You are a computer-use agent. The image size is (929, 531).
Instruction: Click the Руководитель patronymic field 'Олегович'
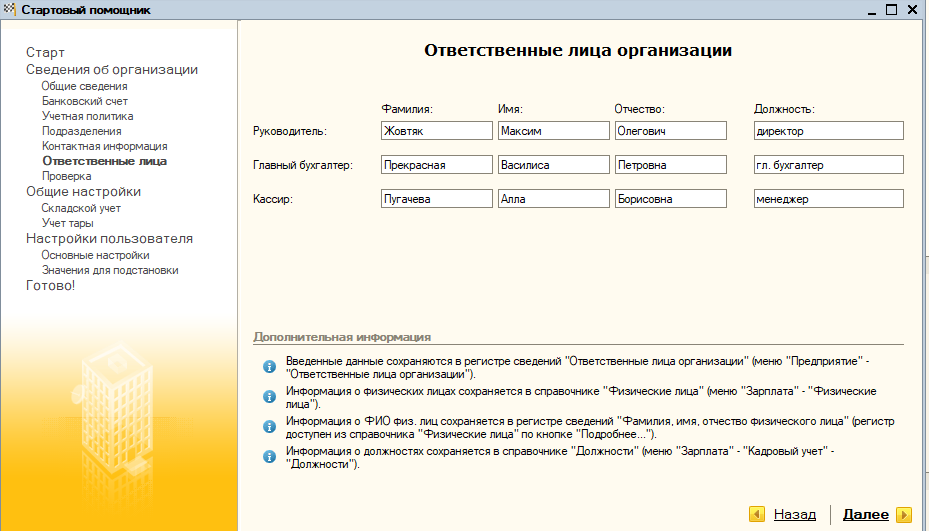tap(671, 131)
